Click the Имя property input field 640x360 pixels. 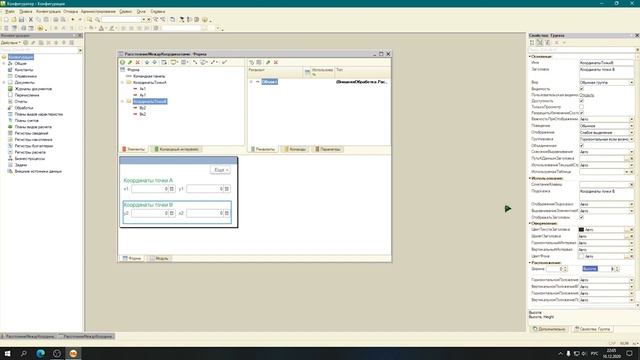(x=607, y=63)
